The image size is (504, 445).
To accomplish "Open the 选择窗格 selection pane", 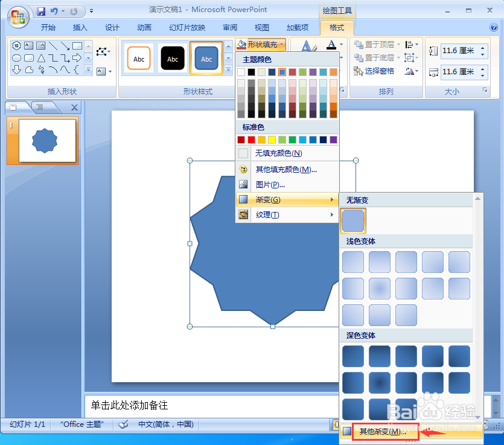I will (374, 71).
